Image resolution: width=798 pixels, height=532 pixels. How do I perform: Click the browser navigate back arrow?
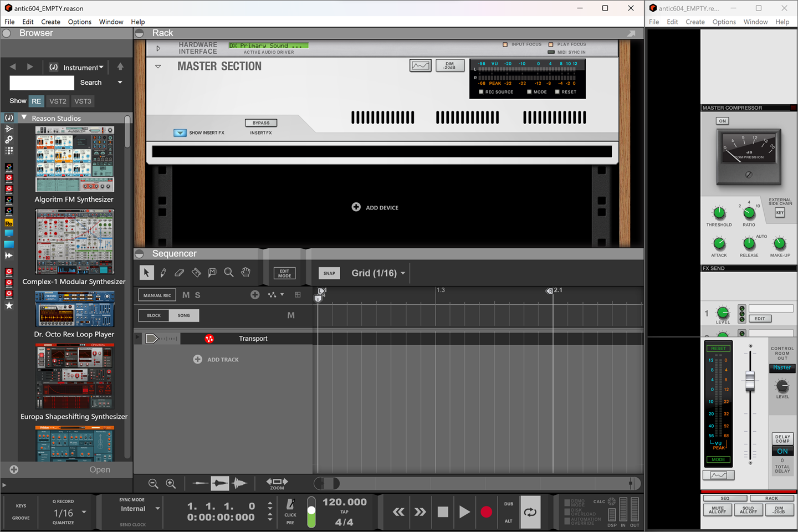[x=13, y=67]
